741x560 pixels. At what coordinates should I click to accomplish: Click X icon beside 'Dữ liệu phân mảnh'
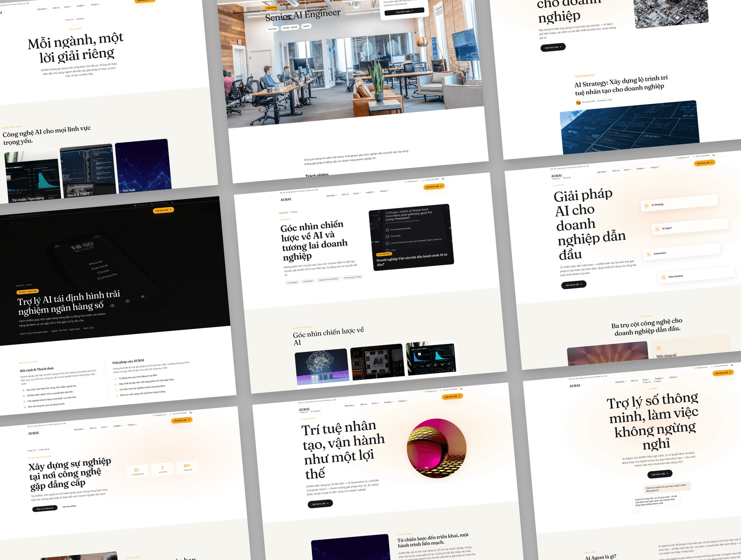pos(23,396)
